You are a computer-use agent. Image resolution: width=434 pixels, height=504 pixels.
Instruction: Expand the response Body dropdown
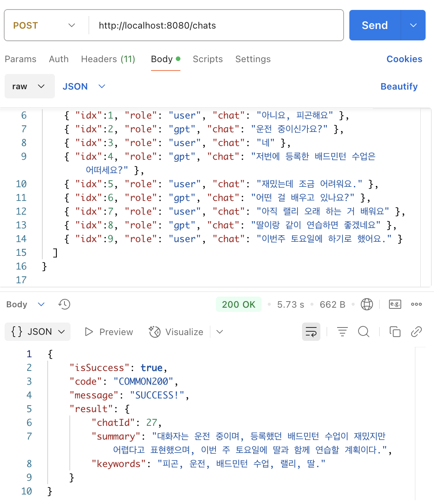[x=26, y=304]
